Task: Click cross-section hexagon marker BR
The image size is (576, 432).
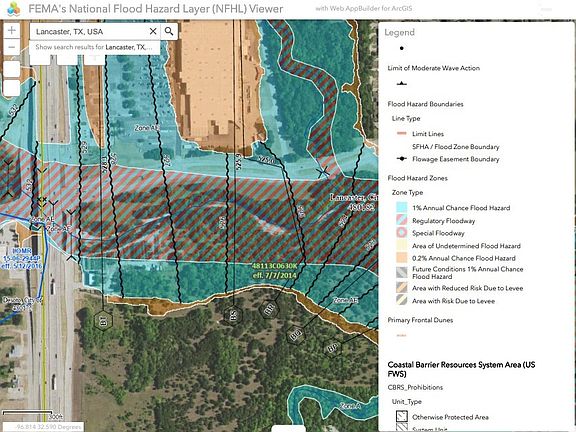Action: (x=269, y=309)
